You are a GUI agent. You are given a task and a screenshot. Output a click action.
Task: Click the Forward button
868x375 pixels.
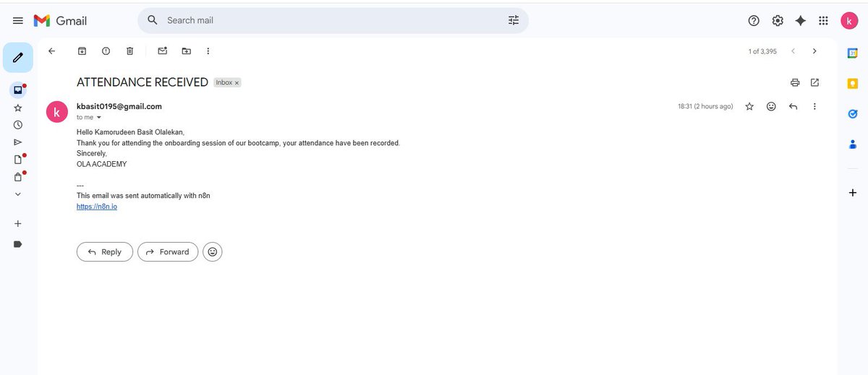point(168,251)
